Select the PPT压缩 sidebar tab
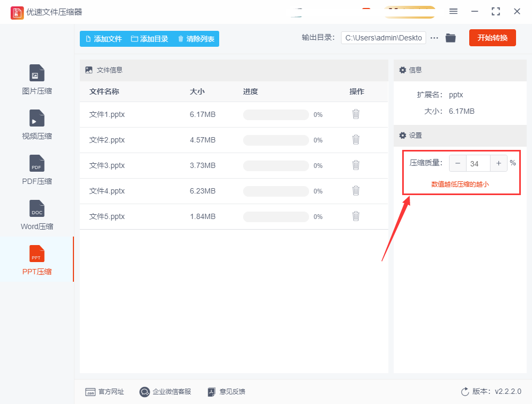This screenshot has width=532, height=404. pos(37,260)
